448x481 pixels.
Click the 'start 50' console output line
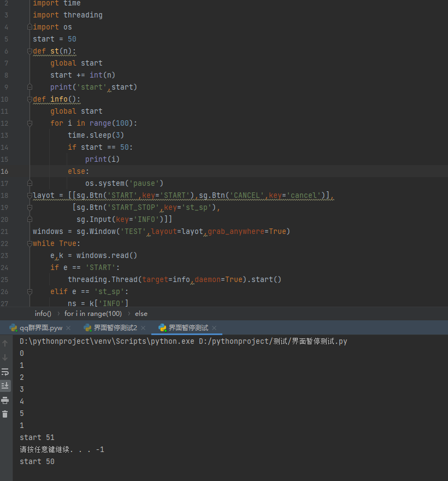click(x=37, y=461)
